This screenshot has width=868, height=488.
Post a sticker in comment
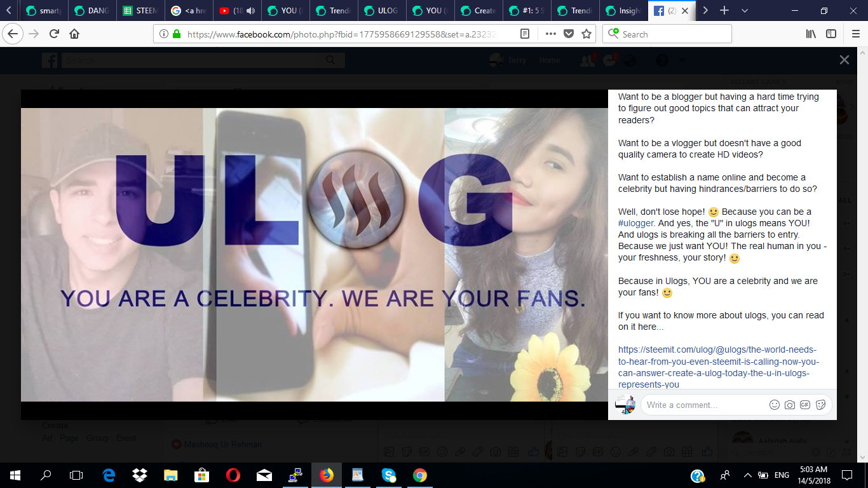pos(820,405)
